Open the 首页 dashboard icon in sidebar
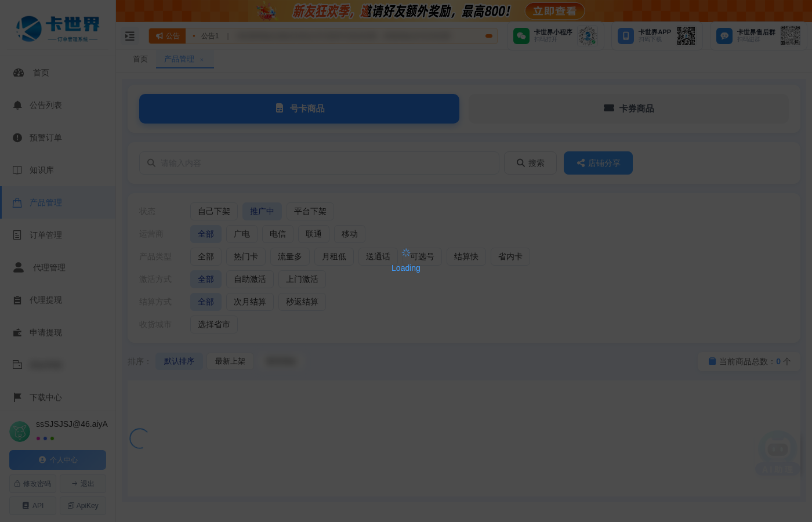This screenshot has height=522, width=812. pos(19,72)
